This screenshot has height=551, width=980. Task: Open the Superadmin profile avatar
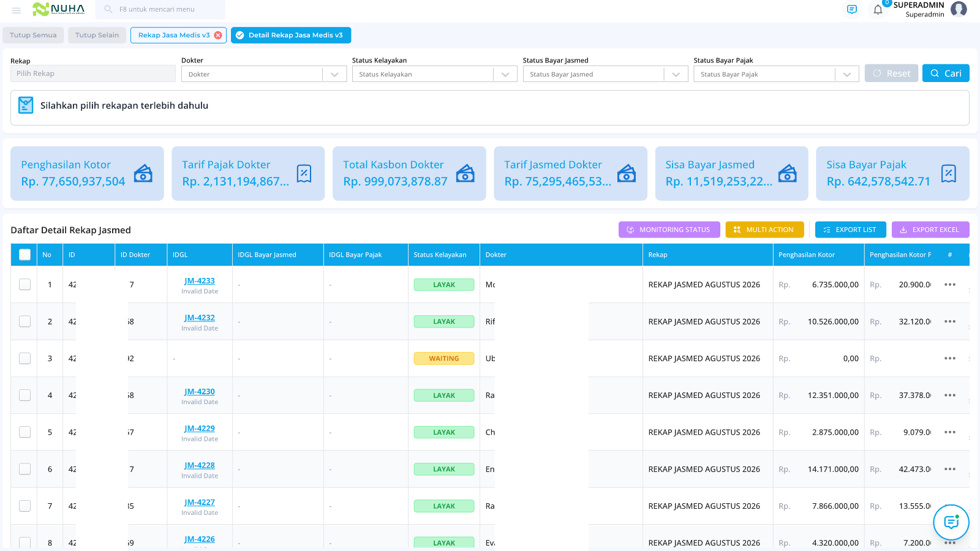[959, 9]
